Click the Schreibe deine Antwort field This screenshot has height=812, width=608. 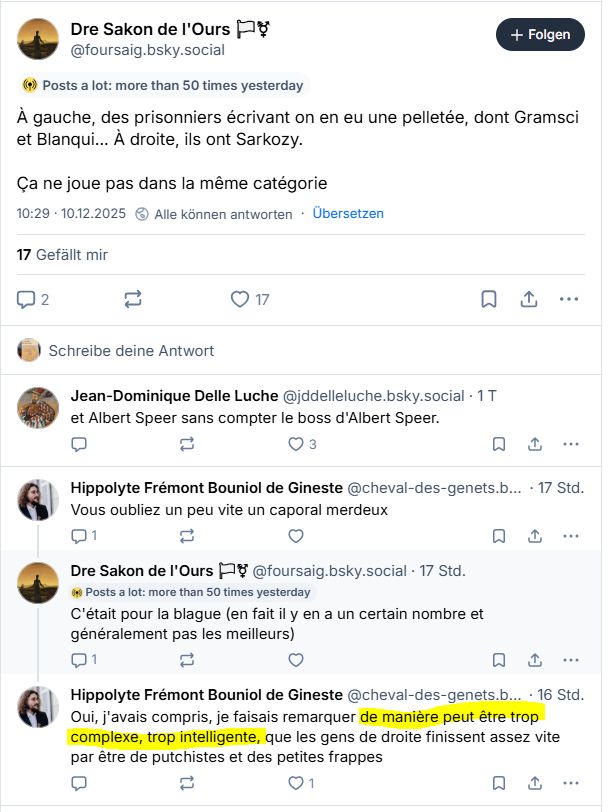click(300, 351)
